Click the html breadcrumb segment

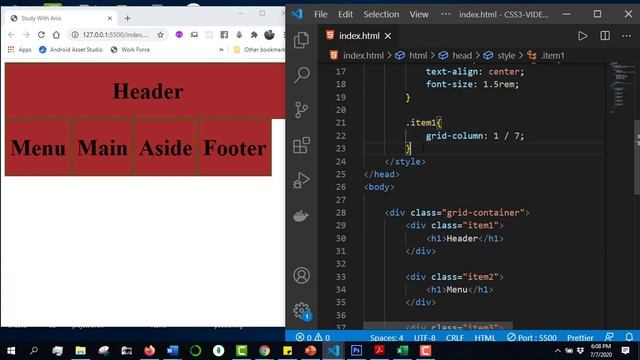(x=418, y=56)
